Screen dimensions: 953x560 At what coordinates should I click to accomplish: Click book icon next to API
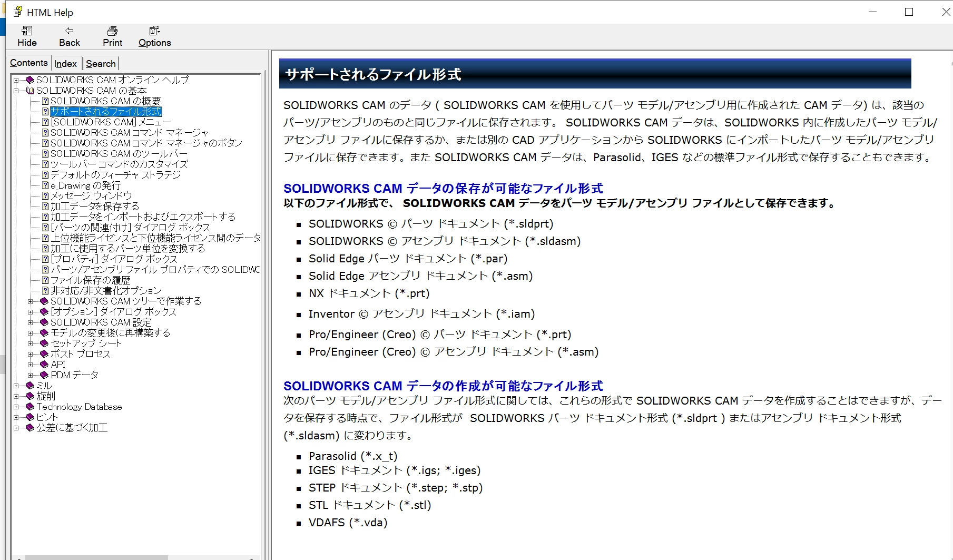pos(44,365)
